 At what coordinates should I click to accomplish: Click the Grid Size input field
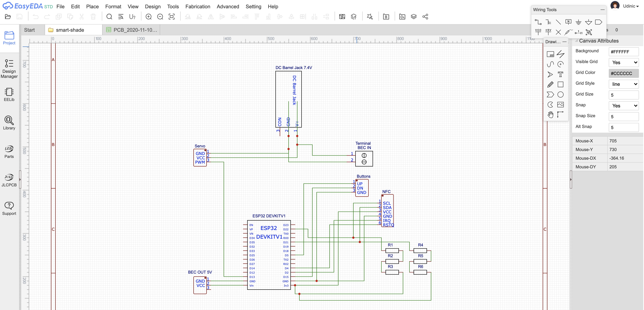(x=623, y=95)
